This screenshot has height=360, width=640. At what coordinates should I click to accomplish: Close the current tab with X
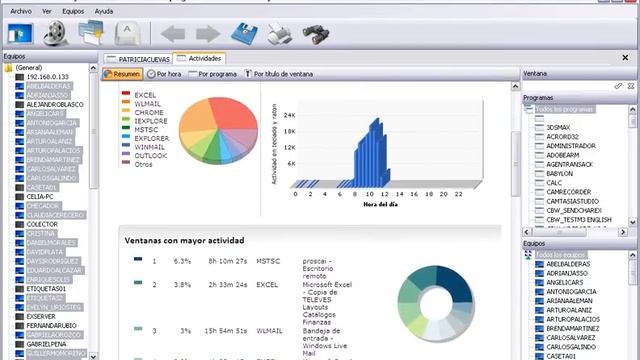pos(625,58)
